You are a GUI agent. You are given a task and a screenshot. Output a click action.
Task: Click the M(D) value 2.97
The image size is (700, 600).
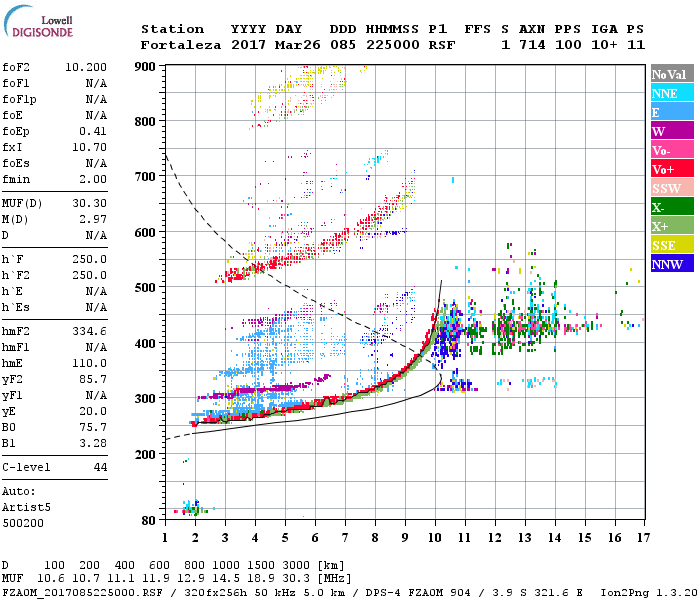(x=93, y=219)
